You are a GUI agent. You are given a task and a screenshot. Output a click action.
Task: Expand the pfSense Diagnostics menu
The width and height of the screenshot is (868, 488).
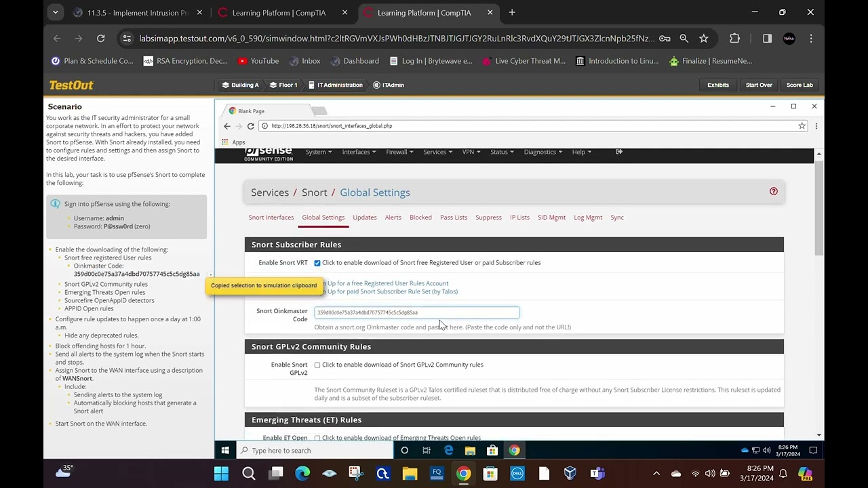click(542, 152)
